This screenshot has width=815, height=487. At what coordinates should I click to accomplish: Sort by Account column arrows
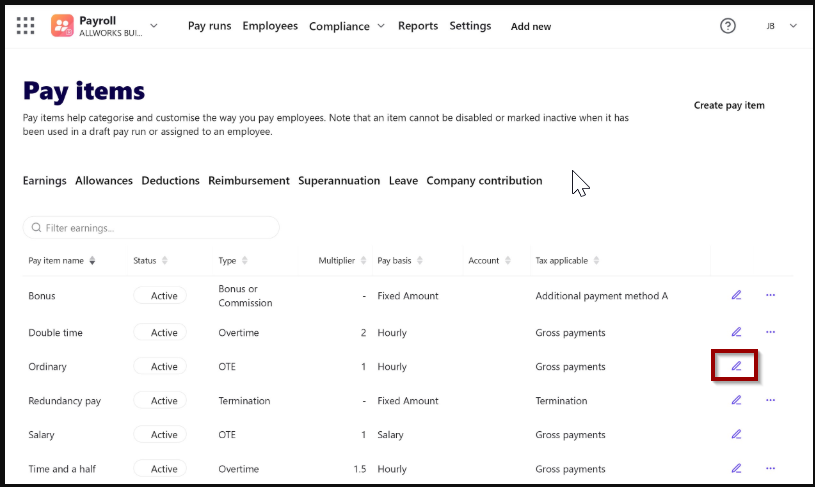[x=508, y=260]
